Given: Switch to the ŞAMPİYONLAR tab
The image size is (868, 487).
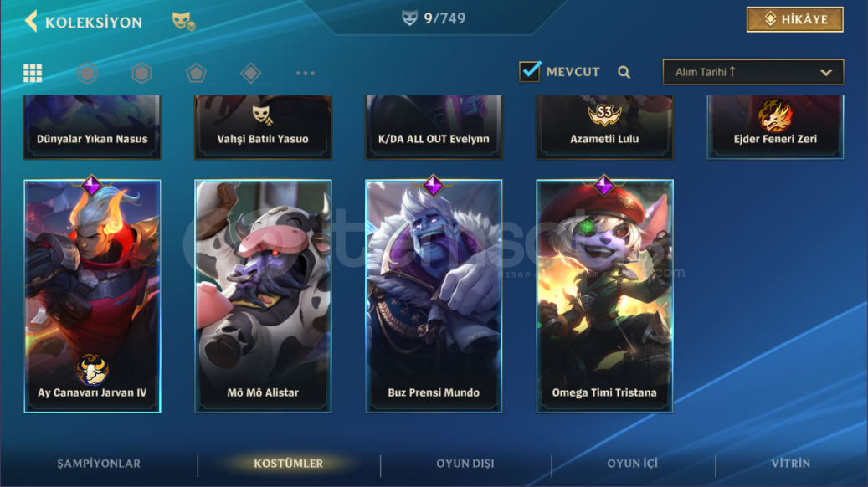Looking at the screenshot, I should pos(99,464).
